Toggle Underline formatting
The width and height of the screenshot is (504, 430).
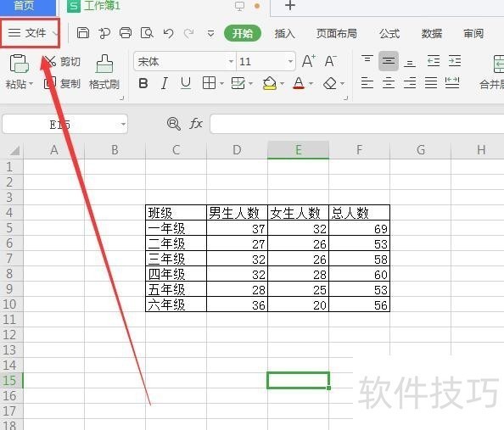(186, 83)
